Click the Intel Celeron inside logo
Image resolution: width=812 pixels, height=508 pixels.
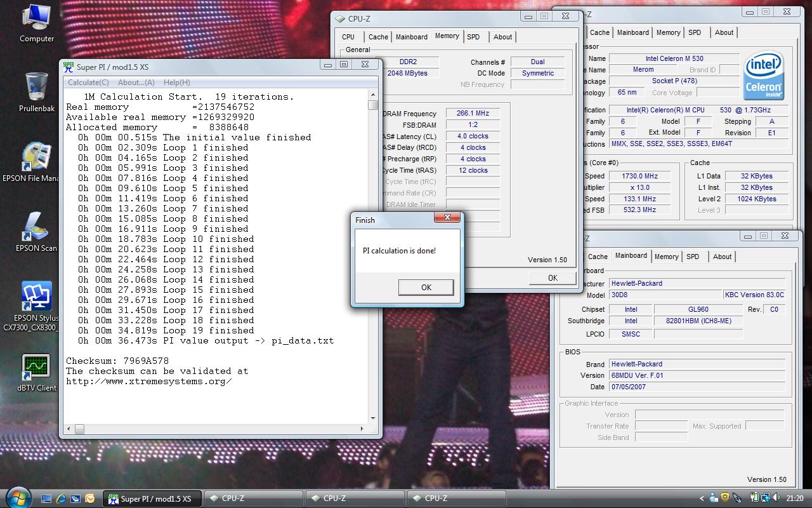pos(764,76)
